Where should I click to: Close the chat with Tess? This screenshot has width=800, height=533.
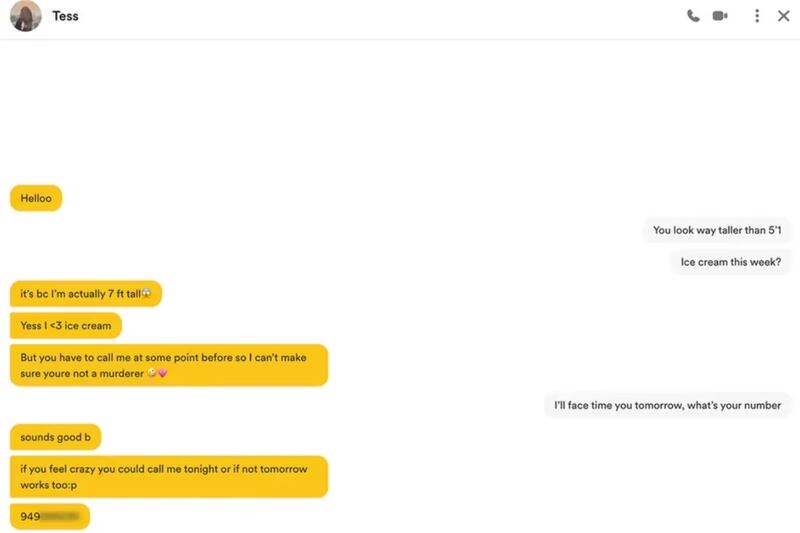click(784, 16)
